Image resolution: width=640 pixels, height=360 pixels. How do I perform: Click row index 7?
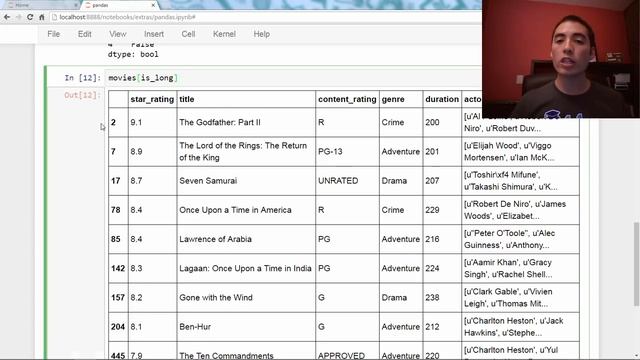pyautogui.click(x=118, y=151)
